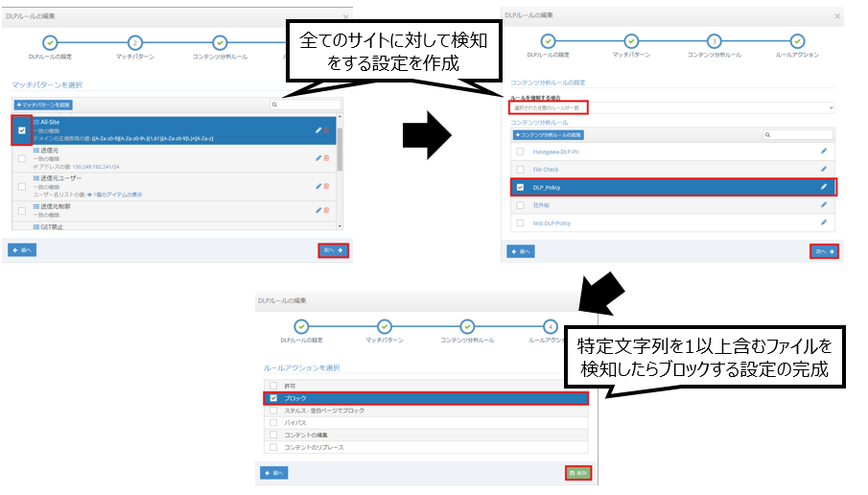The image size is (868, 495).
Task: Return to マッチパターン step in rule action dialog
Action: click(385, 327)
